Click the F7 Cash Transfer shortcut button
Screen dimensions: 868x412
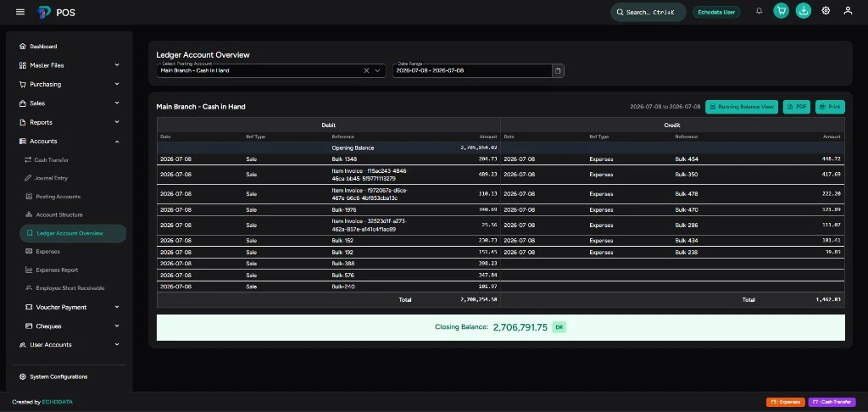point(832,402)
